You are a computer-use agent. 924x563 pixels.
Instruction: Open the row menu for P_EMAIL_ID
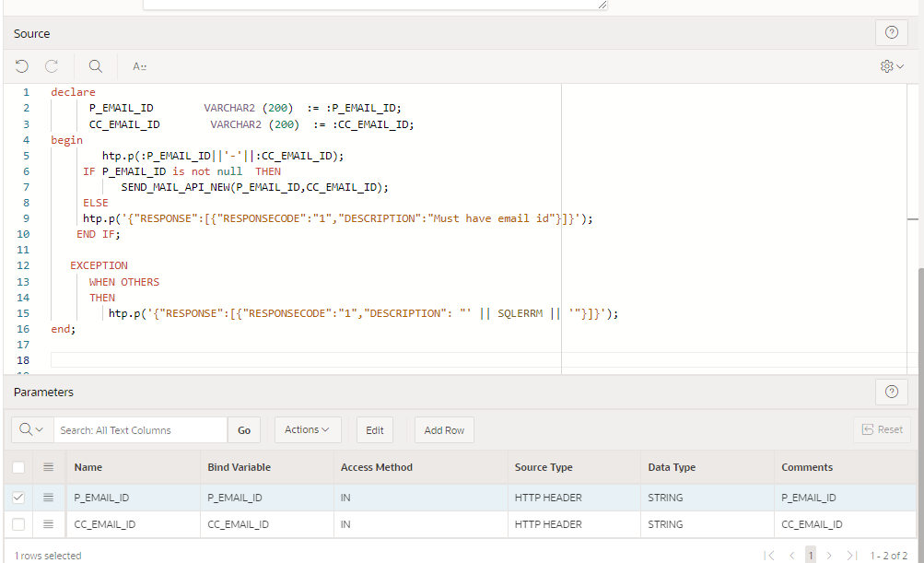click(x=49, y=497)
